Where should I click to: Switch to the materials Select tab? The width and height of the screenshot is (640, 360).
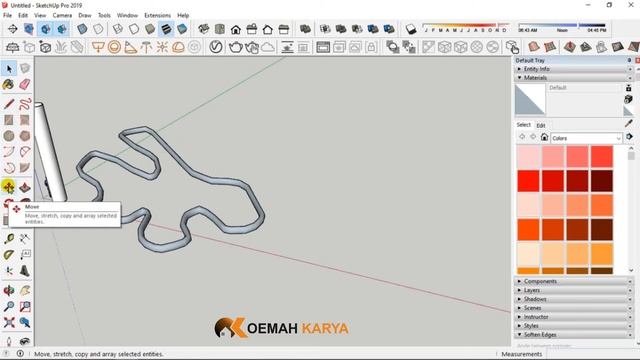(x=523, y=125)
